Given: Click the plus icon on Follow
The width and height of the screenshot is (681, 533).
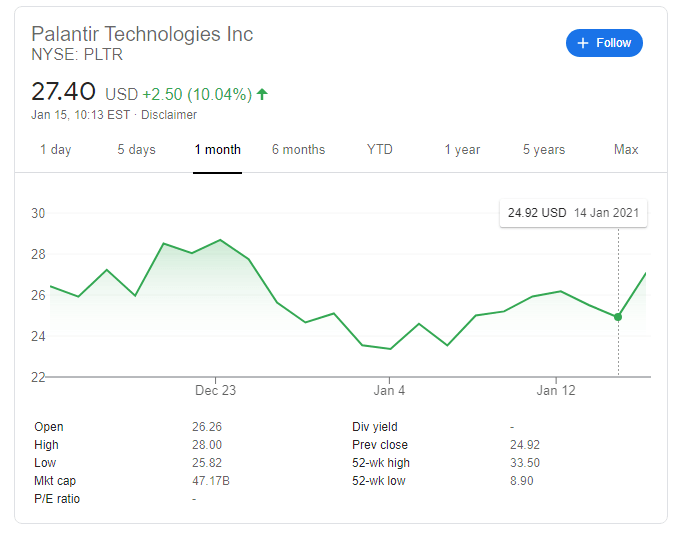Looking at the screenshot, I should [583, 43].
